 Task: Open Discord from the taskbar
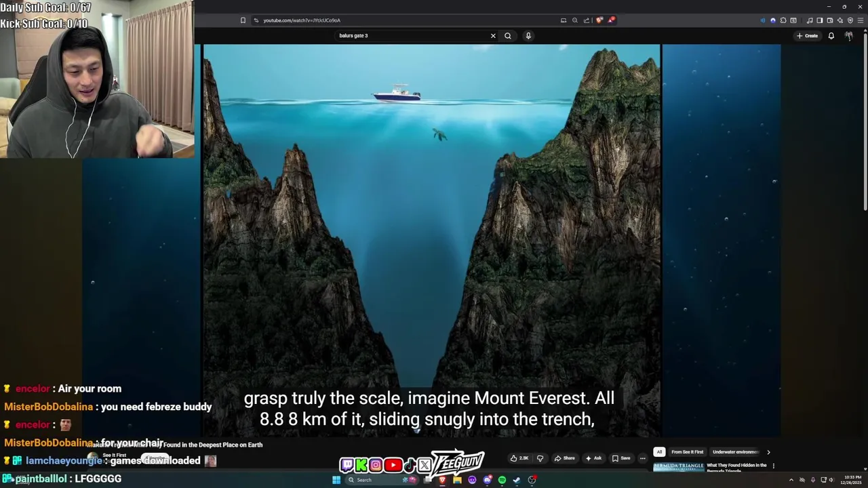coord(487,480)
